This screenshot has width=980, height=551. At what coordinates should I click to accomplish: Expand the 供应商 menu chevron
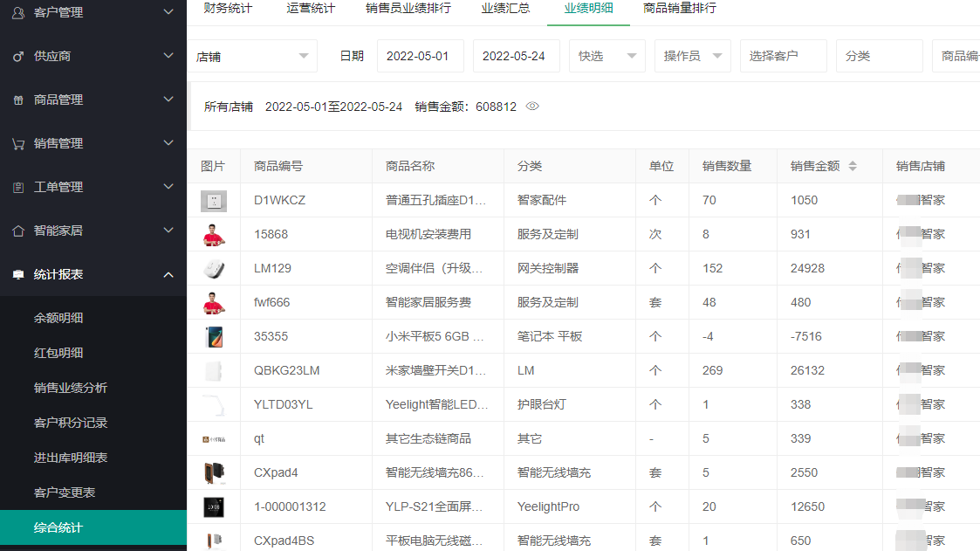click(x=168, y=56)
